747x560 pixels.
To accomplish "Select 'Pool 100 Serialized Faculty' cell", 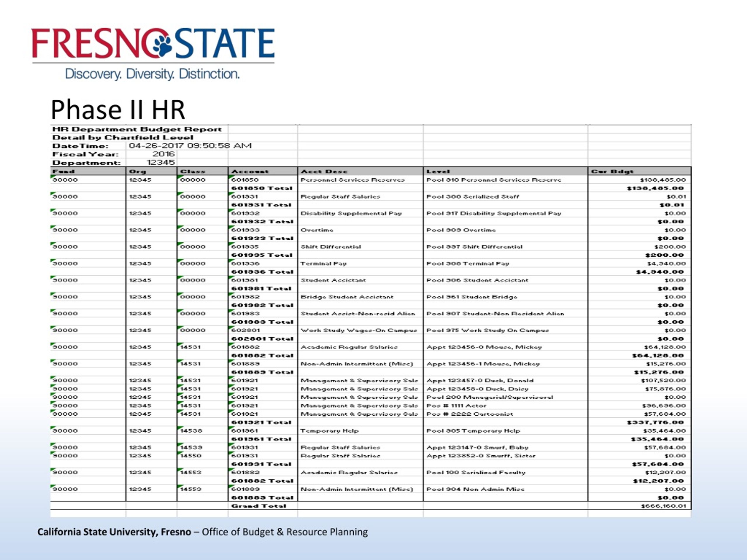I will pos(506,473).
